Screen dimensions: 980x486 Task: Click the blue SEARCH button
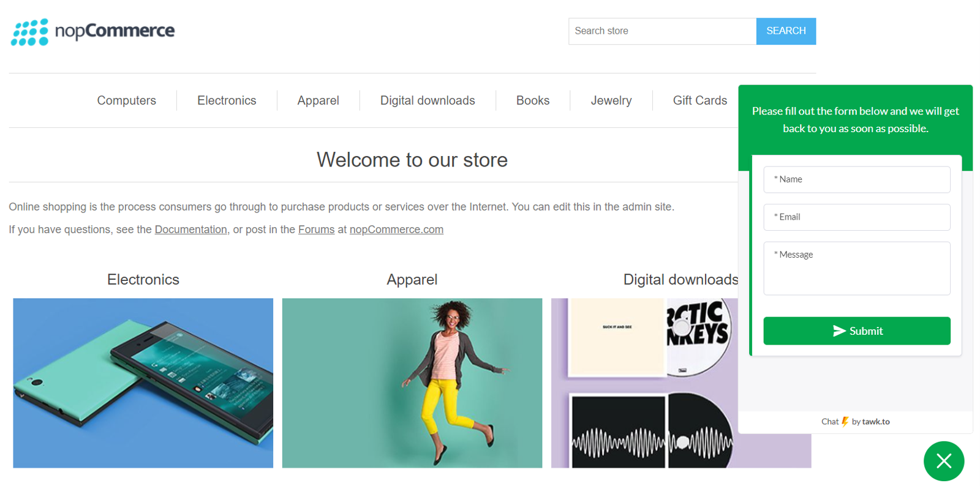[x=786, y=31]
